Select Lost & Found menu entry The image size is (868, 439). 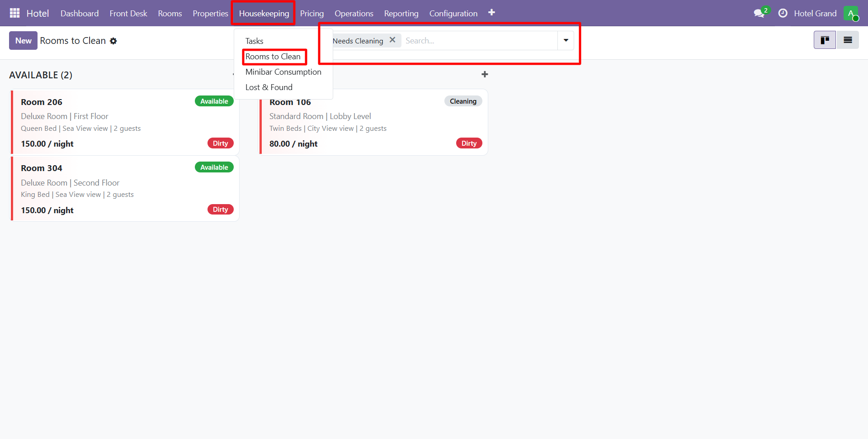(269, 87)
